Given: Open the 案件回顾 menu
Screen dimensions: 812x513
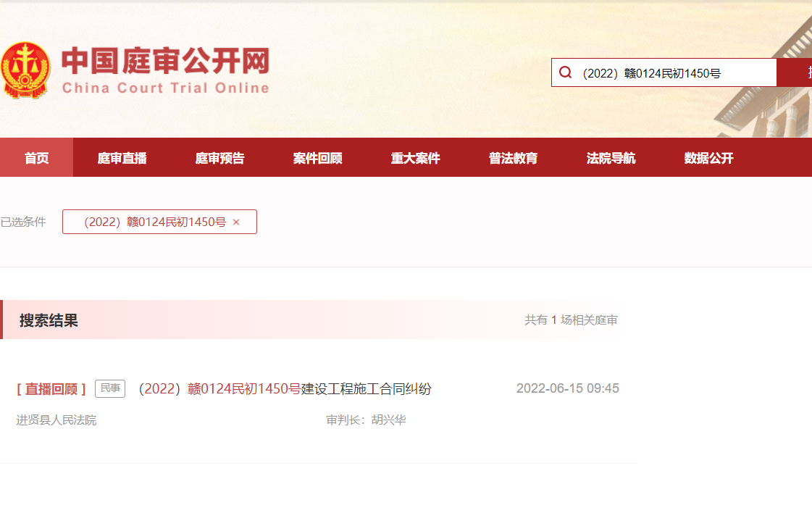Looking at the screenshot, I should [317, 157].
